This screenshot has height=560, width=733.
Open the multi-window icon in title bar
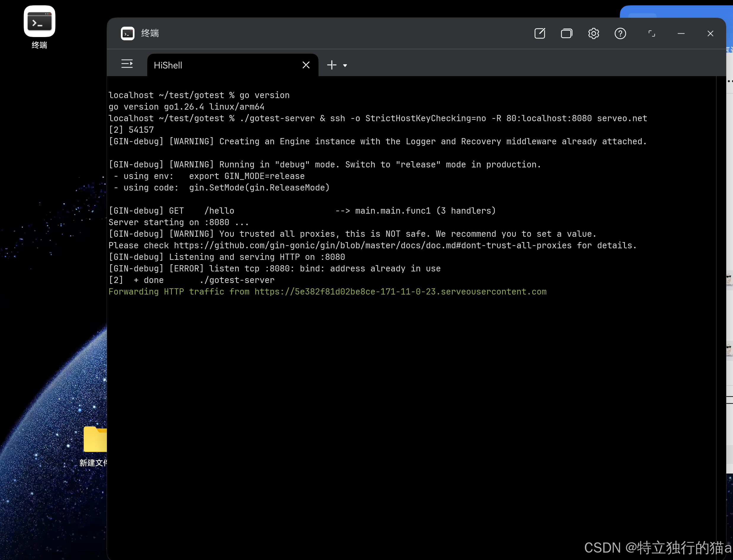(x=566, y=33)
